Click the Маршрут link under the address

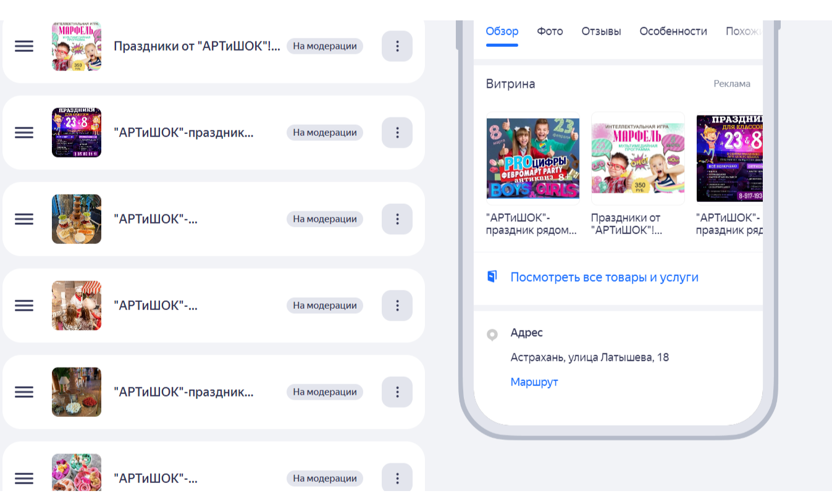(534, 382)
